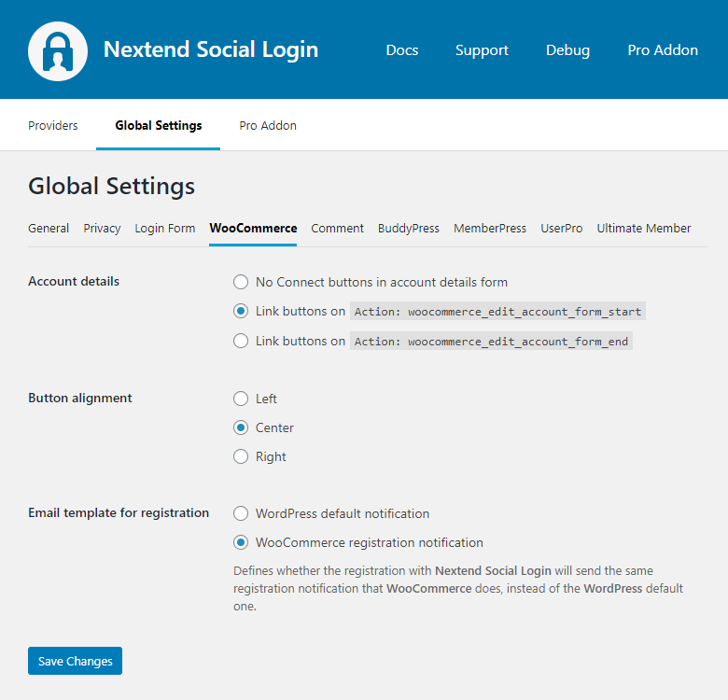This screenshot has width=728, height=700.
Task: Select WordPress default notification option
Action: coord(241,513)
